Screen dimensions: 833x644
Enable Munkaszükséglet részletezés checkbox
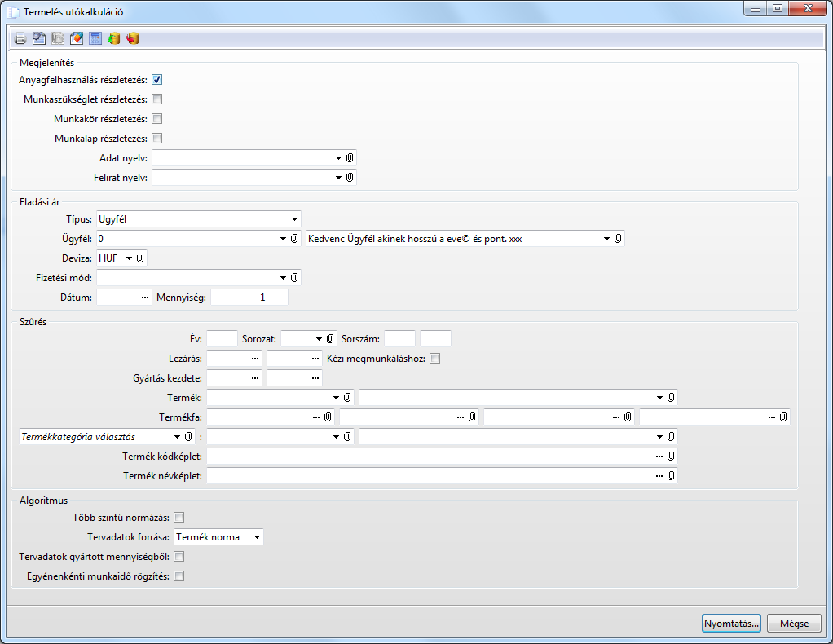coord(156,99)
